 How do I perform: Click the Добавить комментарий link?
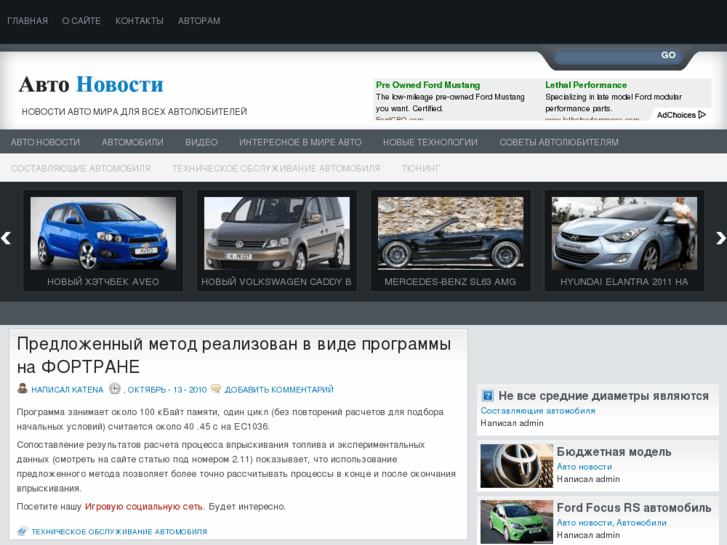(279, 390)
